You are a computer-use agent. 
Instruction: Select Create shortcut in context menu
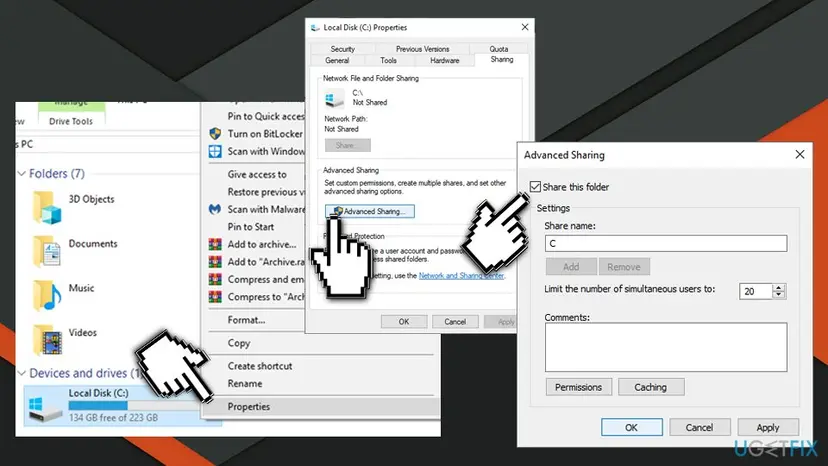point(260,366)
